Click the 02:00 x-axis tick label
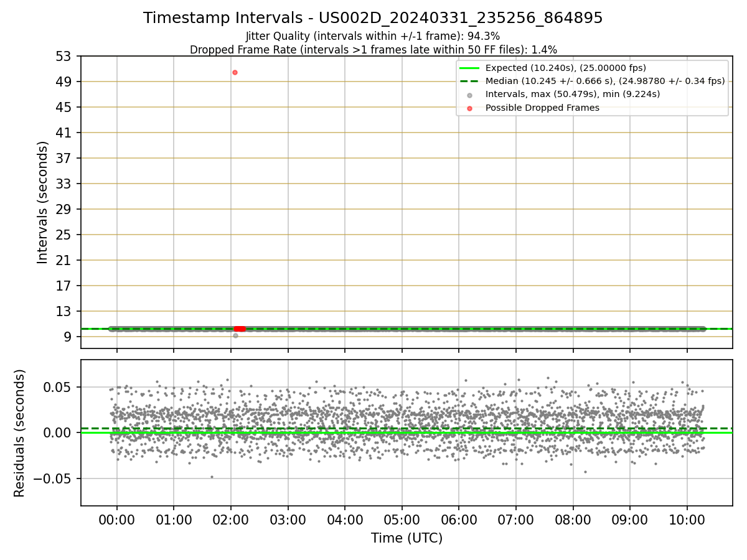Image resolution: width=747 pixels, height=560 pixels. 231,520
